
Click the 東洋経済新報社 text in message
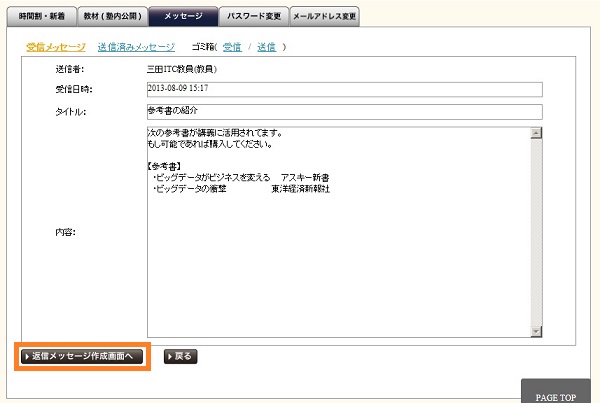pos(300,188)
